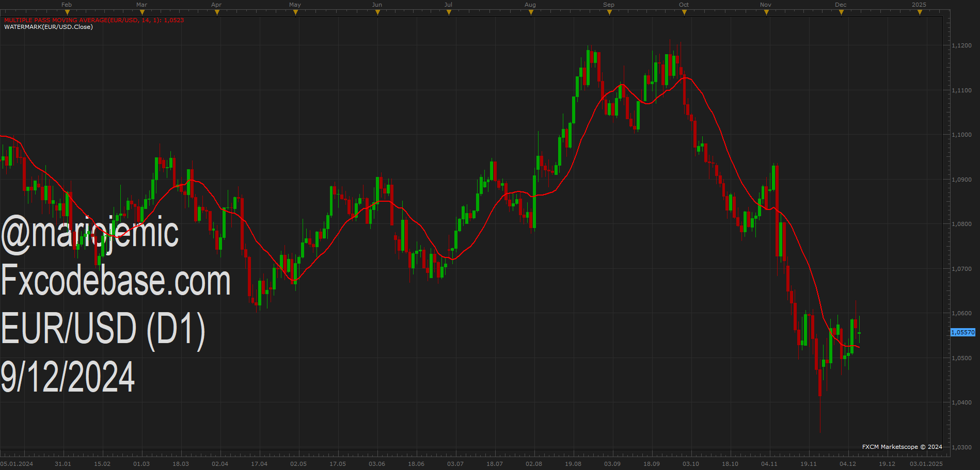Click the 02.04 date axis label
Viewport: 980px width, 470px height.
coord(220,464)
